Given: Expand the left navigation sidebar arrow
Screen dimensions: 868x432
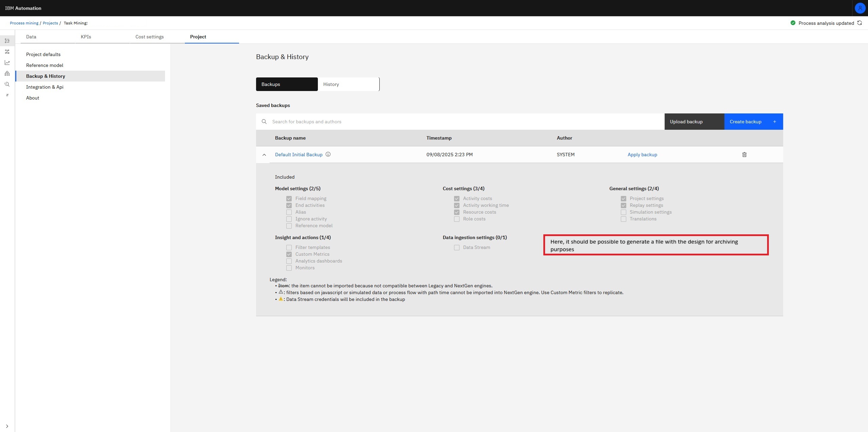Looking at the screenshot, I should click(x=7, y=426).
